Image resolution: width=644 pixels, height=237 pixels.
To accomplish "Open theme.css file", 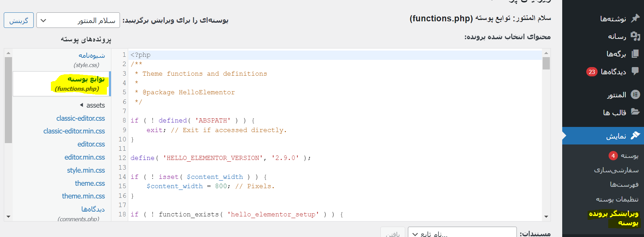I will [x=90, y=183].
